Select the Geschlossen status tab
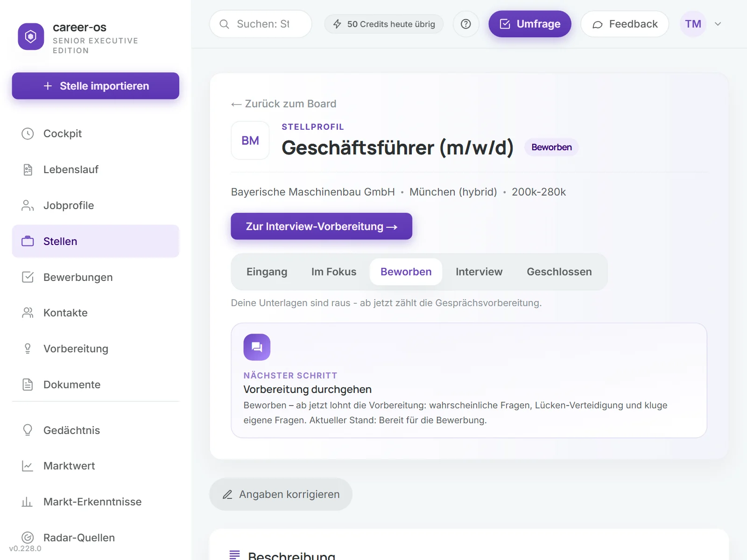 (x=559, y=272)
